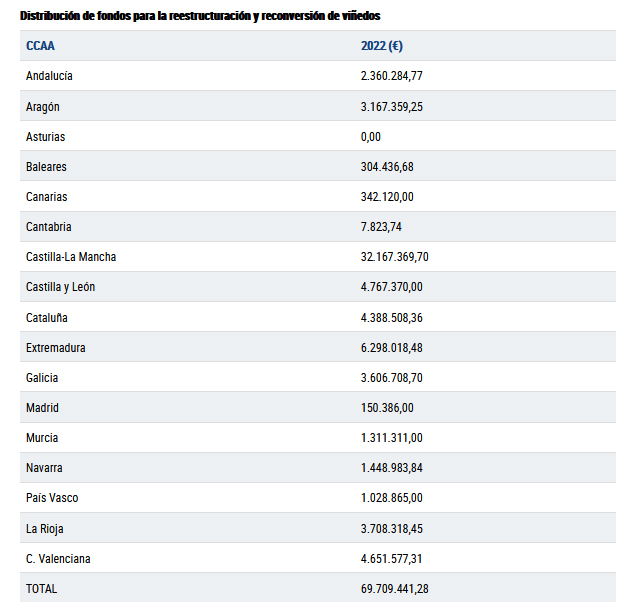Click the Extremadura amount 6.298.018,48

click(392, 348)
